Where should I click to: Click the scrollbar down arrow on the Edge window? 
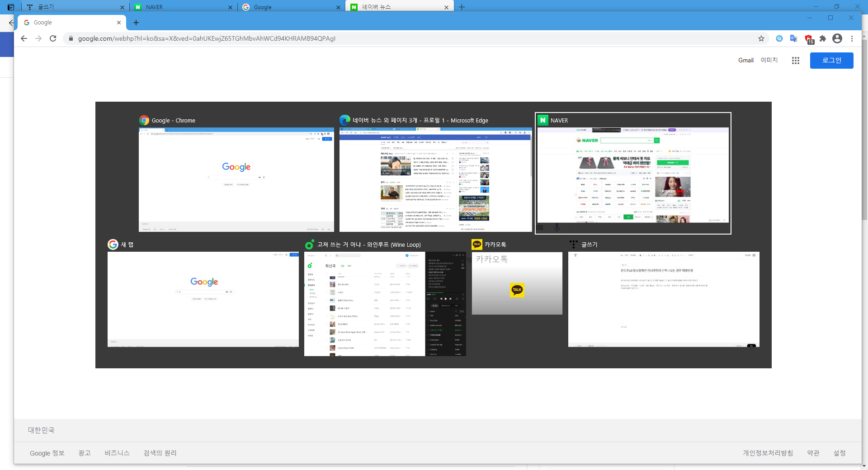click(x=865, y=466)
